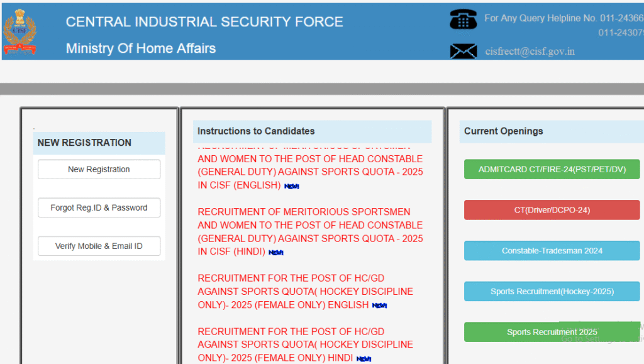Click the Current Openings heading
644x364 pixels.
pyautogui.click(x=504, y=131)
